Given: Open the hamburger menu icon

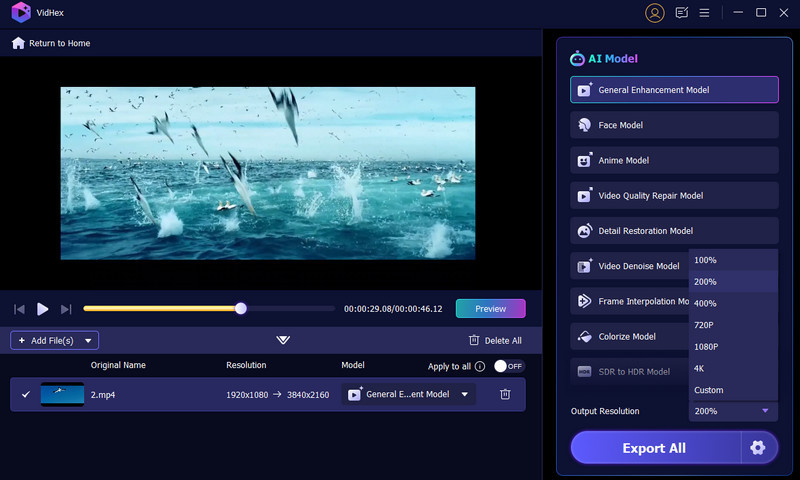Looking at the screenshot, I should point(705,13).
